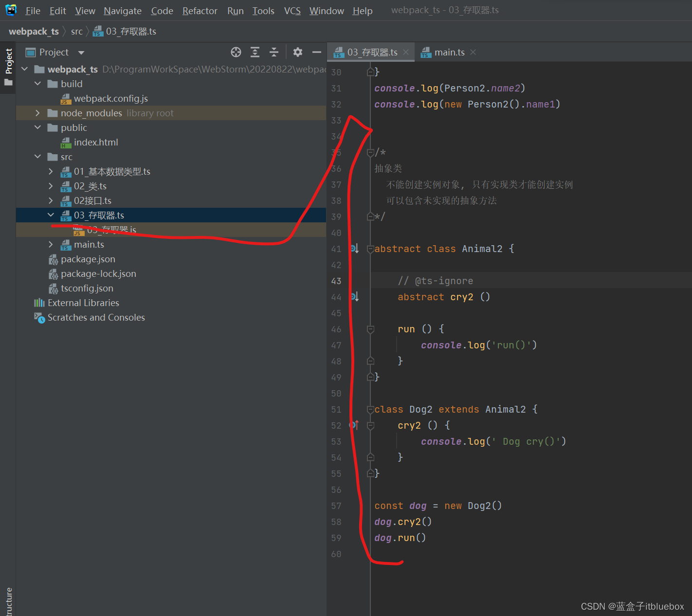Image resolution: width=692 pixels, height=616 pixels.
Task: Open the File menu
Action: click(x=33, y=11)
